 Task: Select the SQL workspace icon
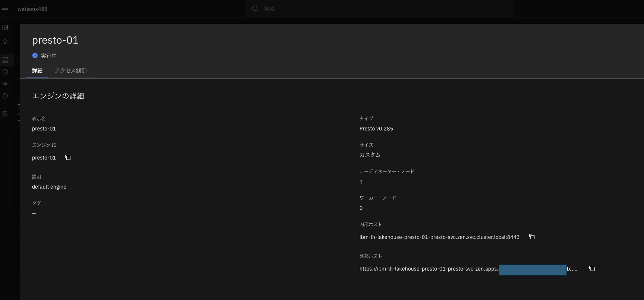click(x=5, y=84)
